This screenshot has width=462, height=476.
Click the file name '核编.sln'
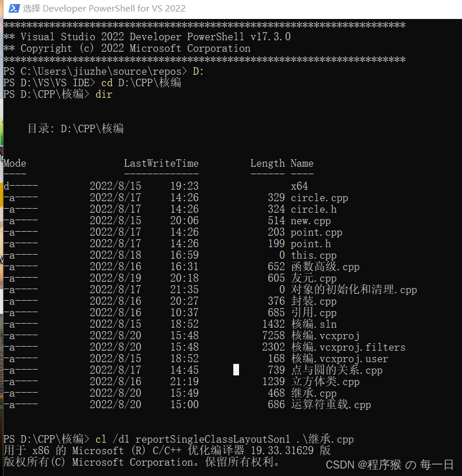coord(313,324)
